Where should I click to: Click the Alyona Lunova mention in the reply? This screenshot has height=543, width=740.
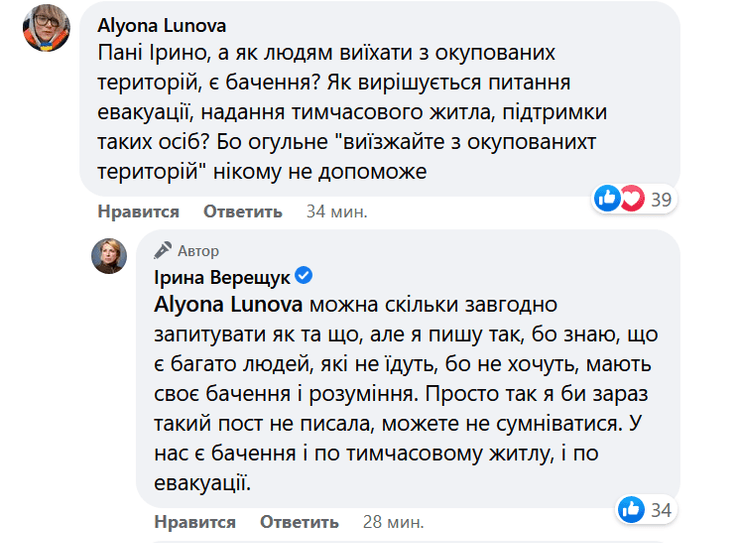[229, 303]
